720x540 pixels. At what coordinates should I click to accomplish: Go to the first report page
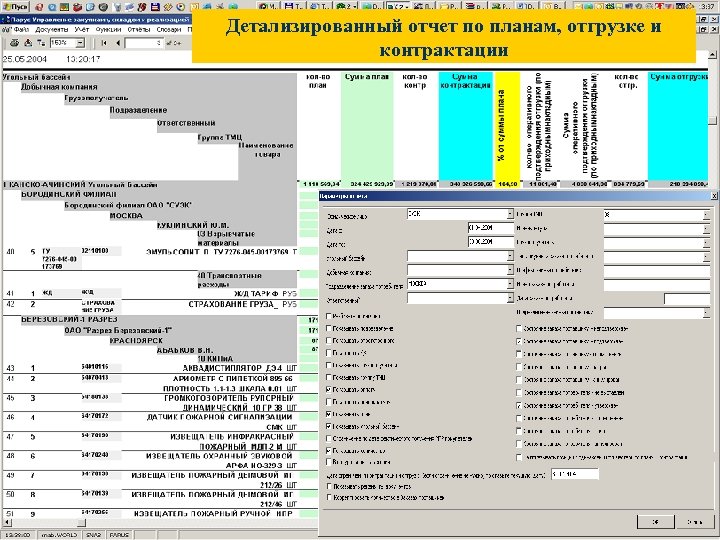(104, 43)
